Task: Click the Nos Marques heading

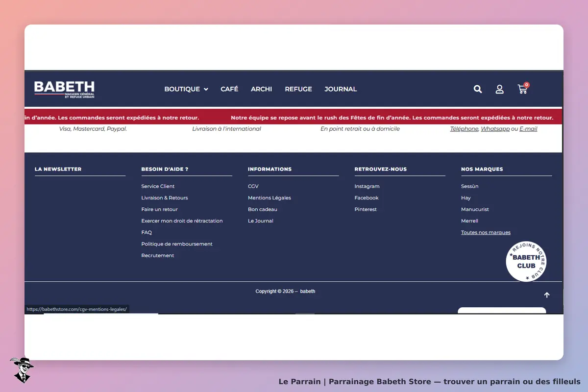Action: click(x=482, y=169)
